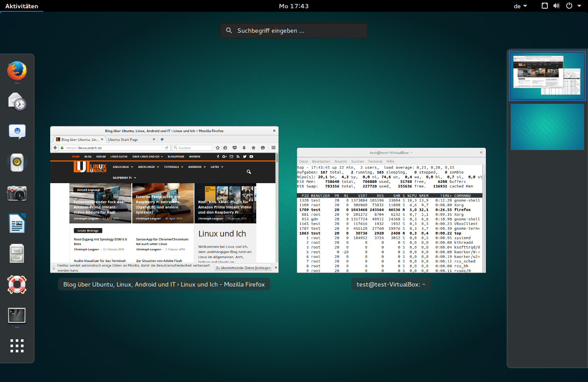This screenshot has width=588, height=382.
Task: Open the Twitter icon on the website
Action: [x=244, y=157]
